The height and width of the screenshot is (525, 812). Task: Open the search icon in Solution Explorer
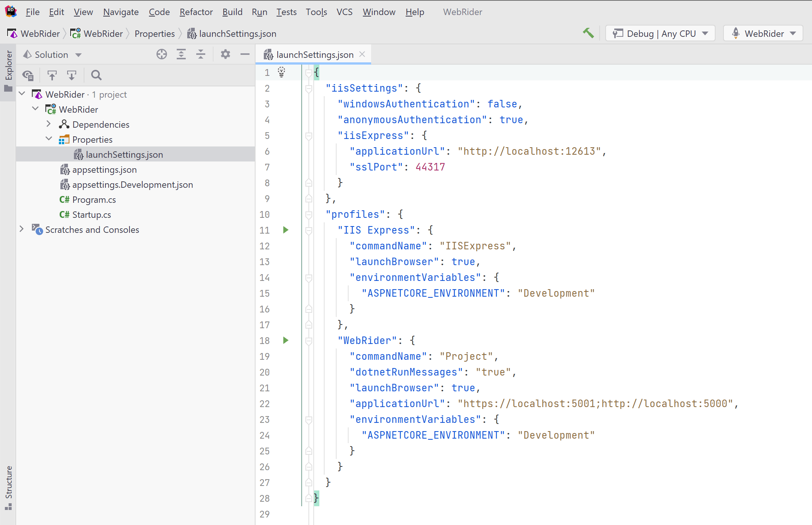96,75
